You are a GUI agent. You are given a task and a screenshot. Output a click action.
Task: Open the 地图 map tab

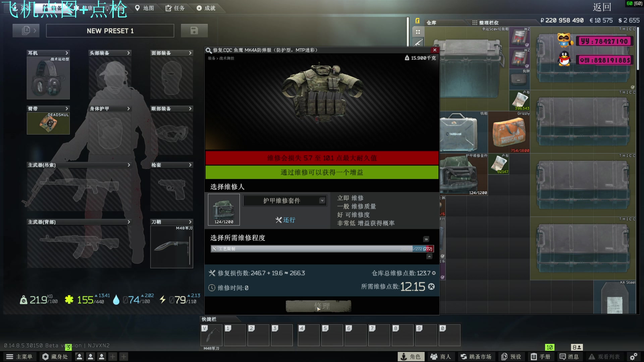(x=145, y=8)
